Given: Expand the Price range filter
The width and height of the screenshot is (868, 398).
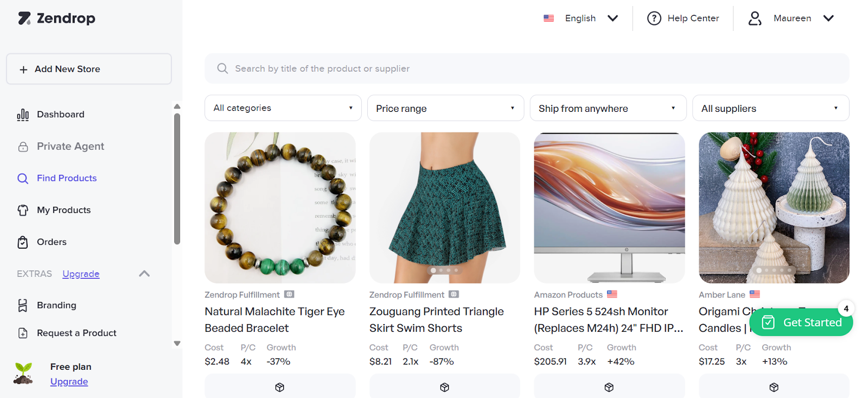Looking at the screenshot, I should 445,108.
